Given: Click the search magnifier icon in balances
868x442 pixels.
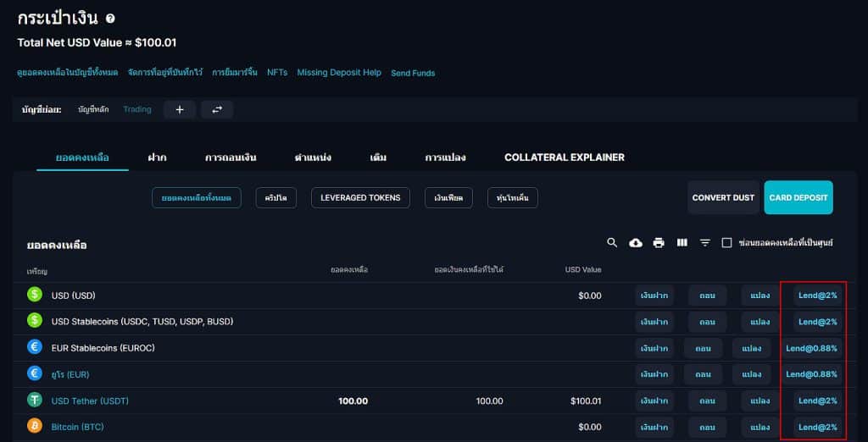Looking at the screenshot, I should pyautogui.click(x=612, y=243).
